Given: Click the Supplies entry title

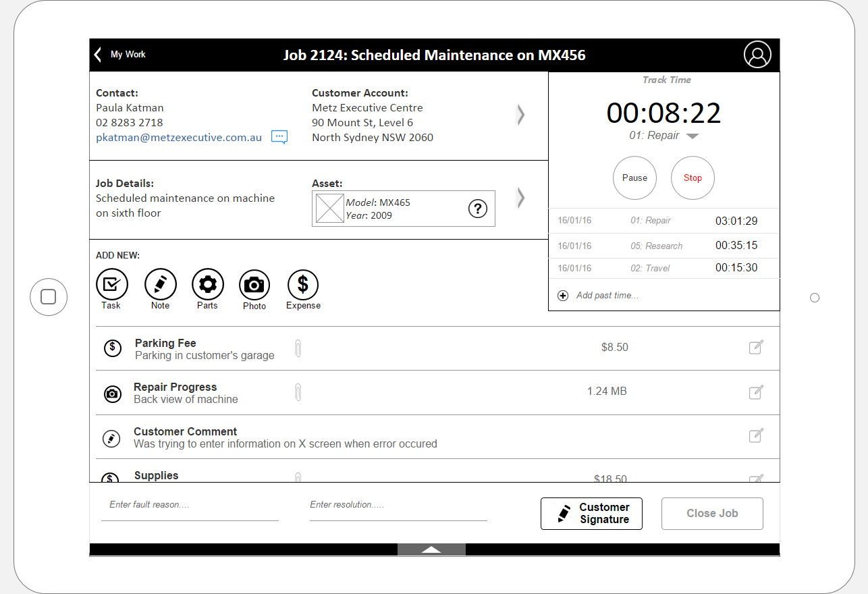Looking at the screenshot, I should (157, 475).
